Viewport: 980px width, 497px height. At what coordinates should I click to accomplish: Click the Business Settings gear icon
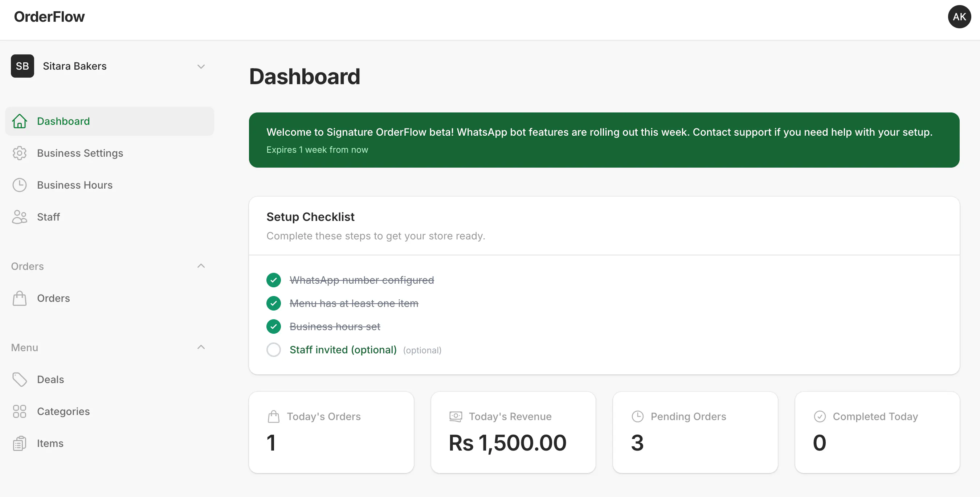pyautogui.click(x=19, y=153)
